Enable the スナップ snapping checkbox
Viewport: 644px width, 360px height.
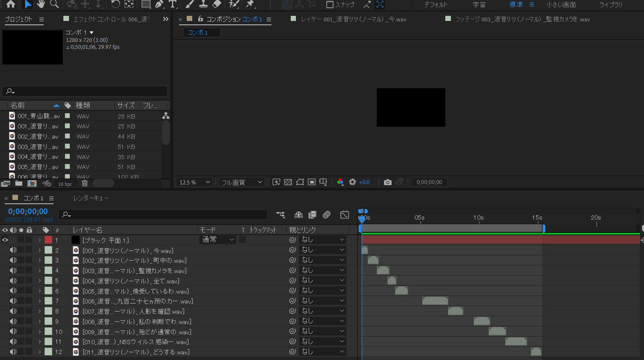[330, 4]
